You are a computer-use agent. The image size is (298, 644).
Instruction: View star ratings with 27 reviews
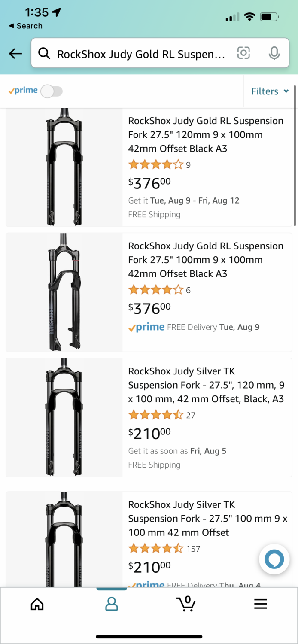point(156,415)
